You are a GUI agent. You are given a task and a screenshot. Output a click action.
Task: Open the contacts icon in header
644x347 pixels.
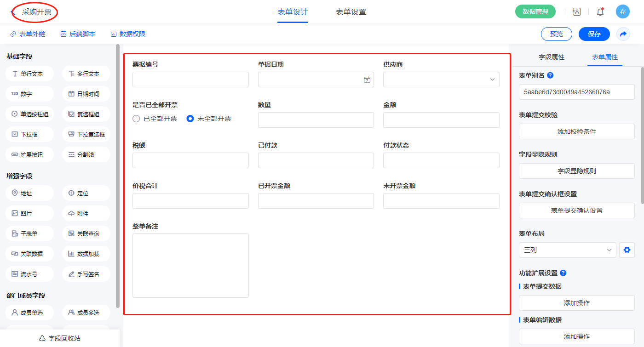tap(576, 12)
